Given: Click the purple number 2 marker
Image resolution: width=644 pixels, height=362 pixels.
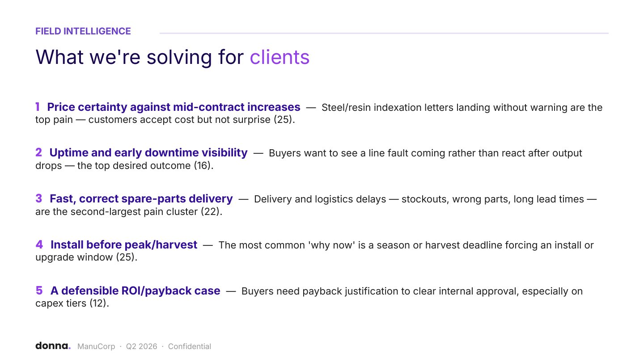Looking at the screenshot, I should click(38, 153).
